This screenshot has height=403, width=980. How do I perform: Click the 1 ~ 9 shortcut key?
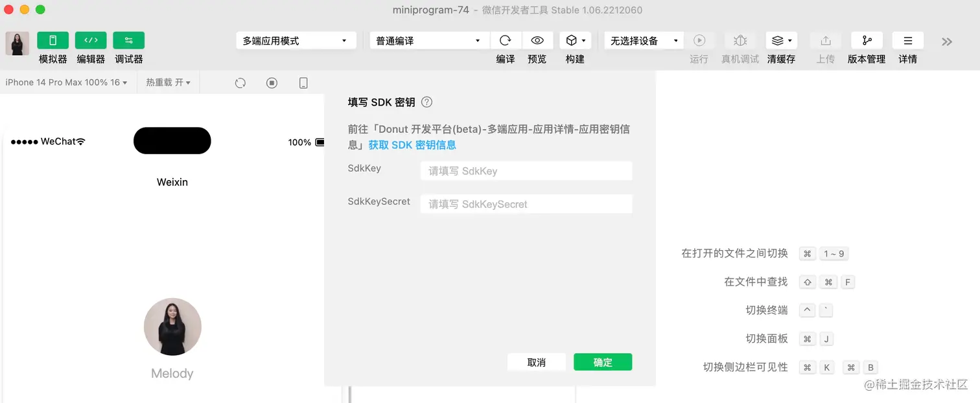tap(834, 254)
